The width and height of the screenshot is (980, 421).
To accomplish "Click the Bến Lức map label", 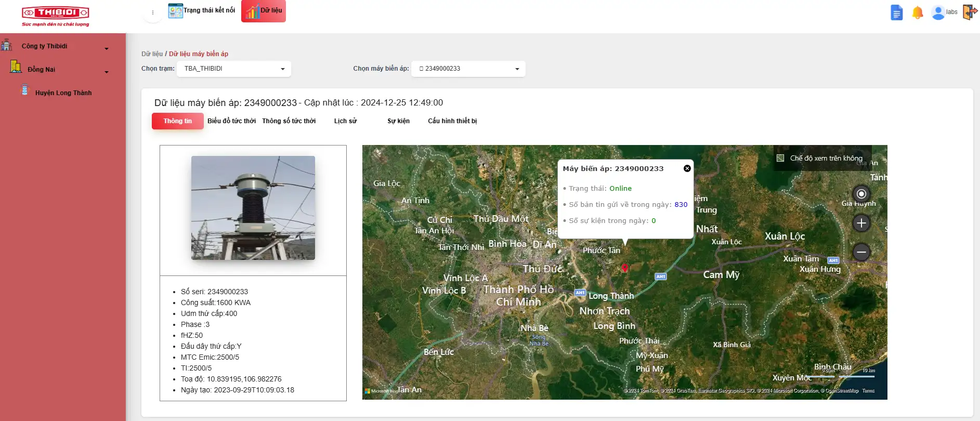I will [439, 352].
